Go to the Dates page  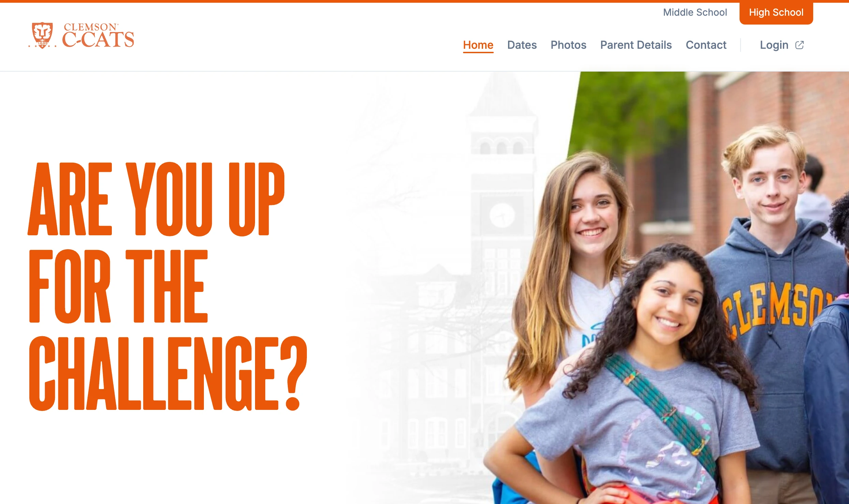(522, 45)
